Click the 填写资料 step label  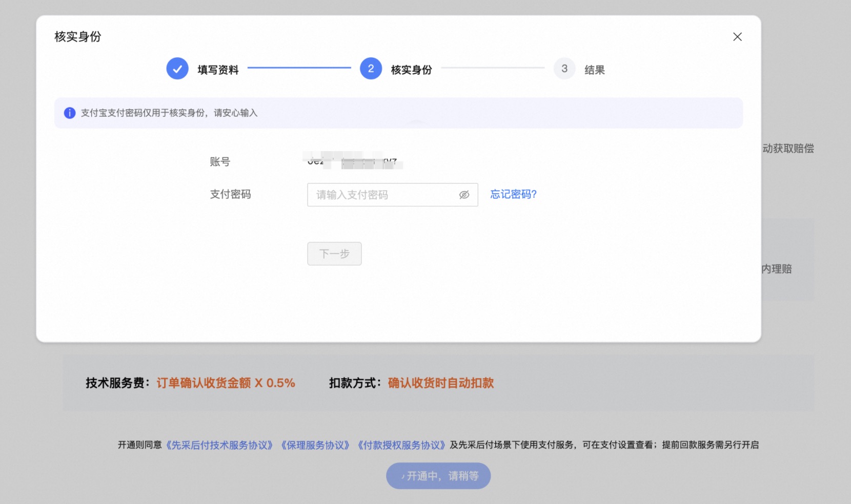(218, 70)
